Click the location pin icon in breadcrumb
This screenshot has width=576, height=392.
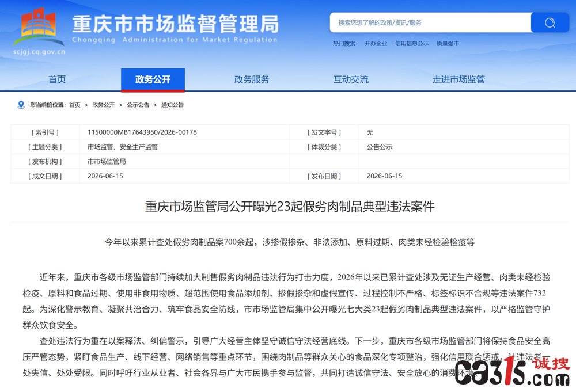click(x=21, y=105)
